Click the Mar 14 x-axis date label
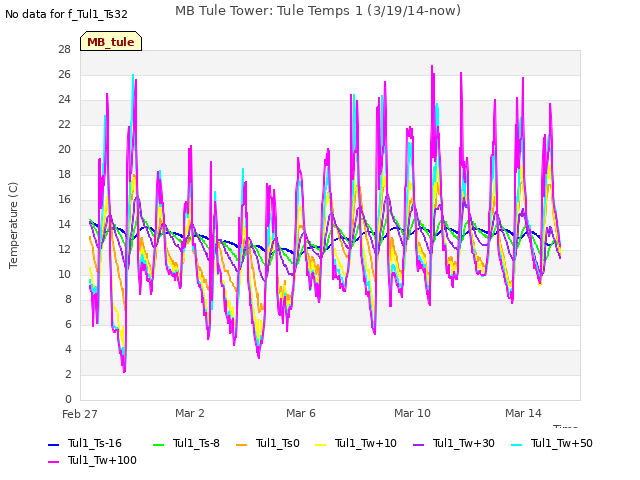The width and height of the screenshot is (640, 480). pyautogui.click(x=523, y=413)
